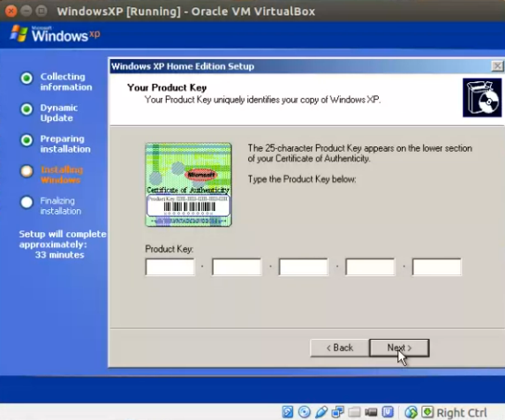Click the first Product Key field
The image size is (505, 420).
coord(170,266)
